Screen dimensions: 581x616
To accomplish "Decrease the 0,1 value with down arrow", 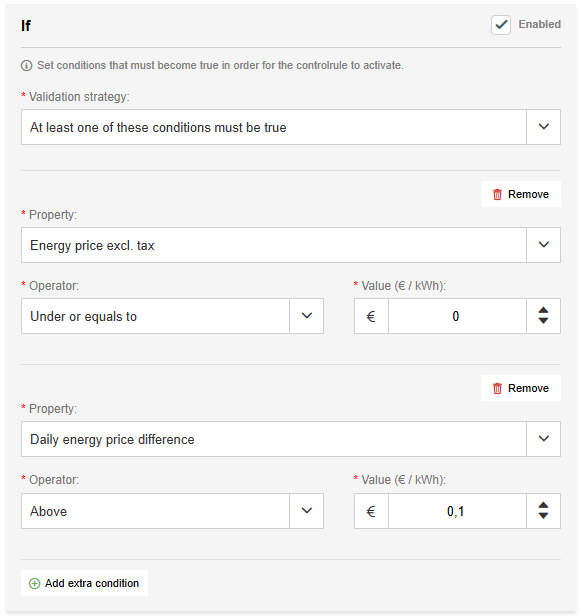I will (543, 516).
